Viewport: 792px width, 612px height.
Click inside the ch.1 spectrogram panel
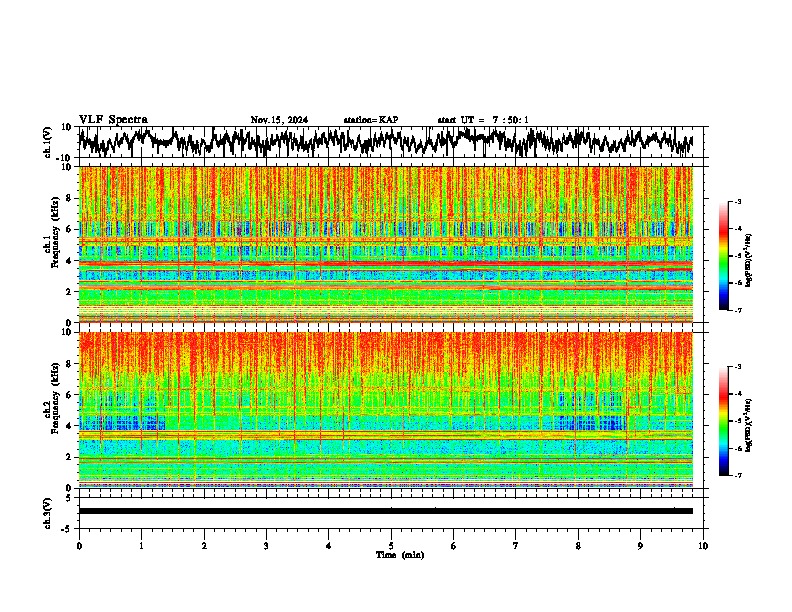tap(385, 244)
